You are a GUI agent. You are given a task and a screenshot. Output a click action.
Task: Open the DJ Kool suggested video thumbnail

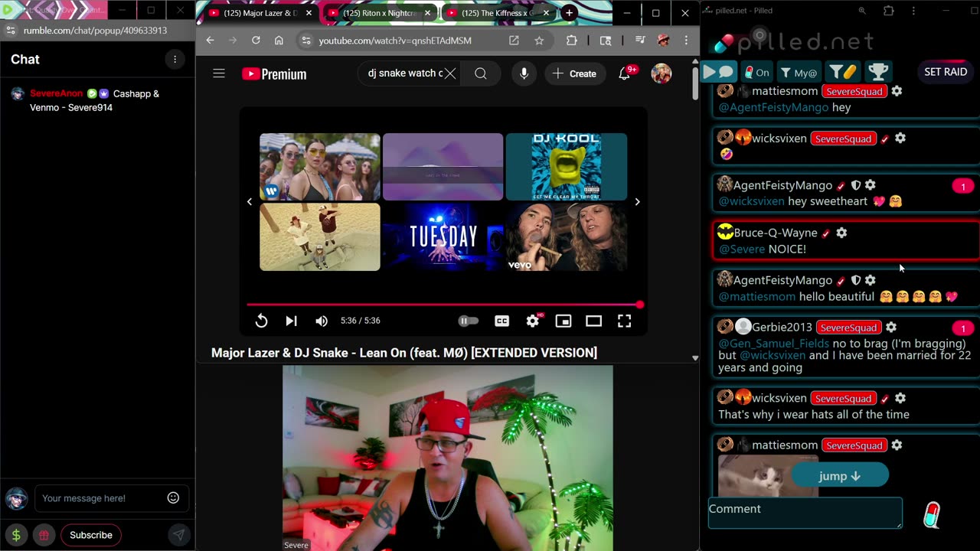point(567,167)
